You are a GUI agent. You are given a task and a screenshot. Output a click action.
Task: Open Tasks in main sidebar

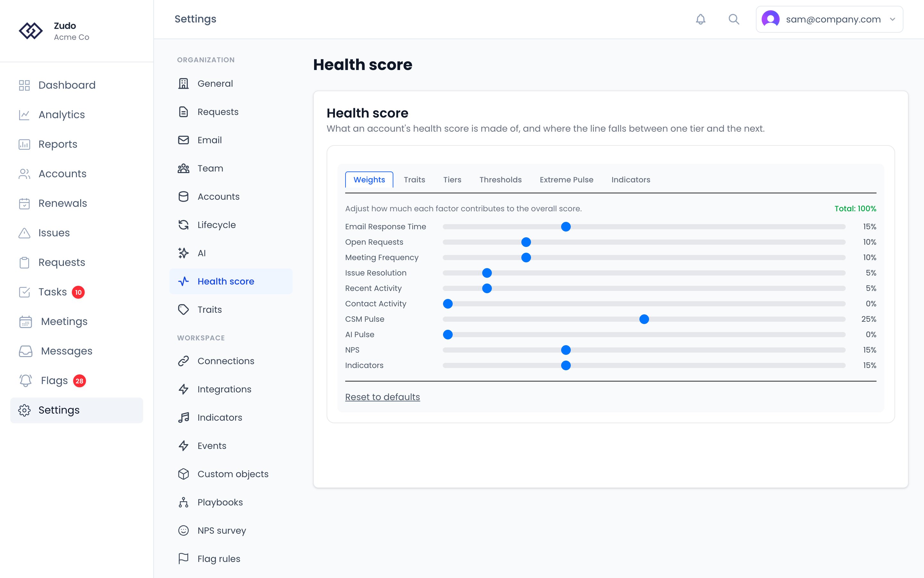(x=52, y=292)
